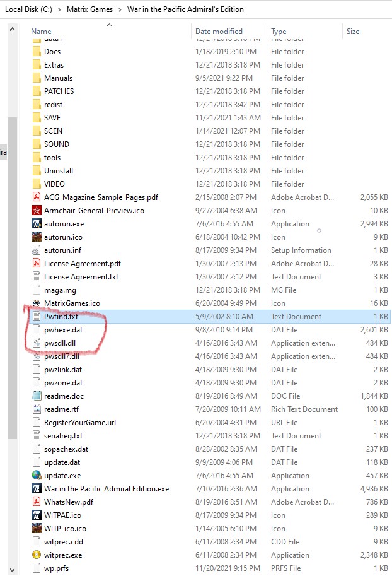
Task: Click the readme.rtf document icon
Action: (37, 409)
